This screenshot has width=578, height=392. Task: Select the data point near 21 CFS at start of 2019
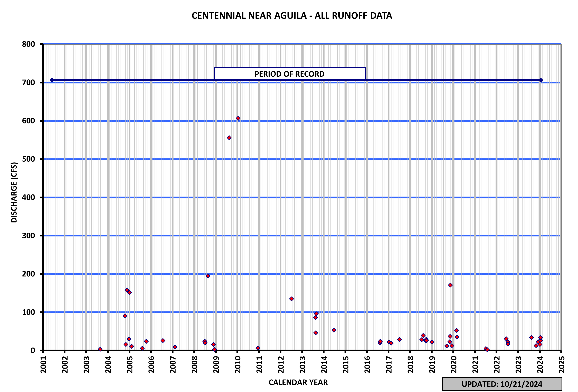[x=431, y=342]
